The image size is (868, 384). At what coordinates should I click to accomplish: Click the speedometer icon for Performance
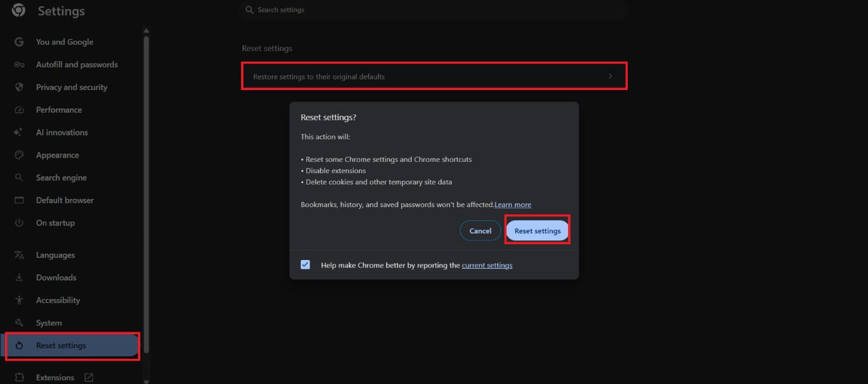pyautogui.click(x=19, y=110)
